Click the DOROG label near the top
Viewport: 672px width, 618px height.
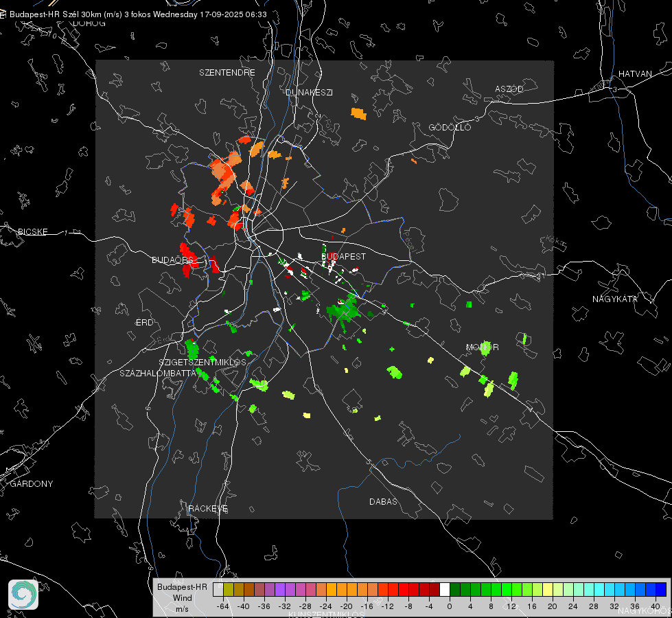pos(89,23)
